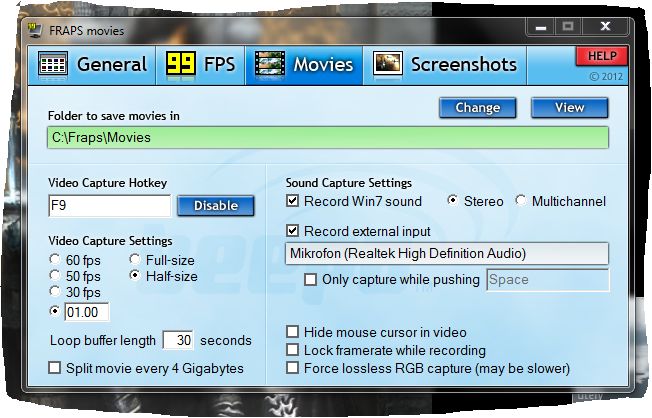Click Change to pick movie folder

[x=478, y=107]
